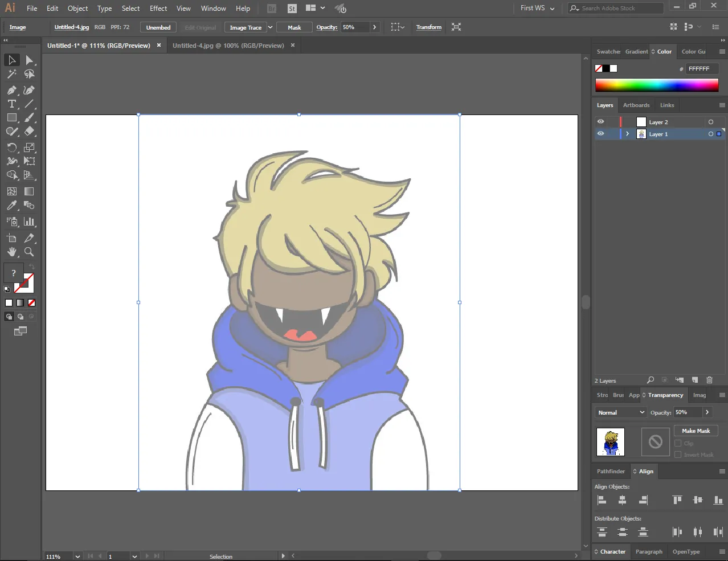Screen dimensions: 728x561
Task: Swap fill and stroke arrows
Action: click(32, 267)
